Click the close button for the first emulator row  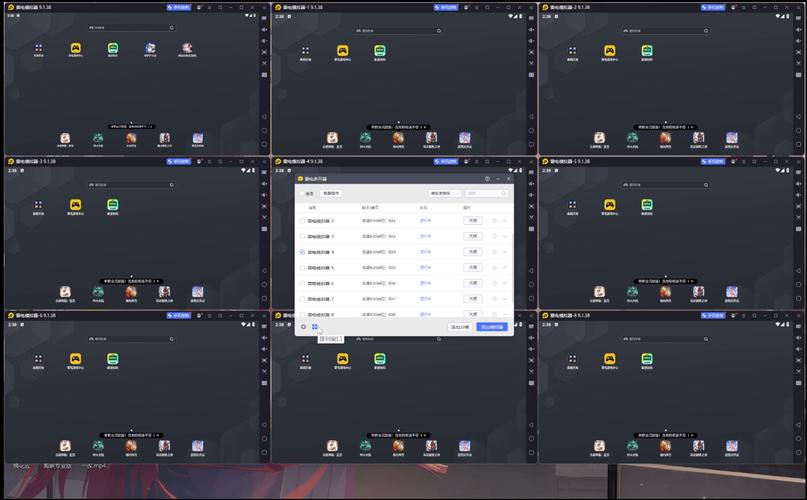(x=472, y=220)
